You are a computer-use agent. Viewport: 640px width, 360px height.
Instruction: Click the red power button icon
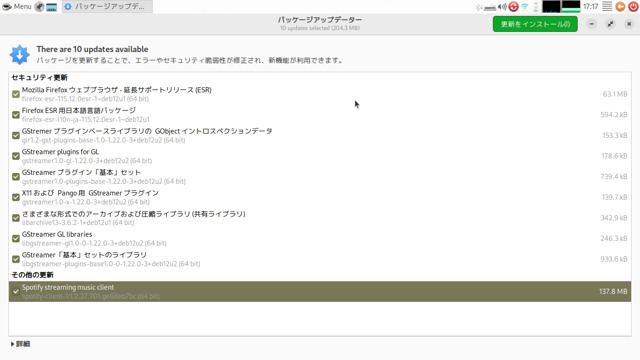click(633, 7)
